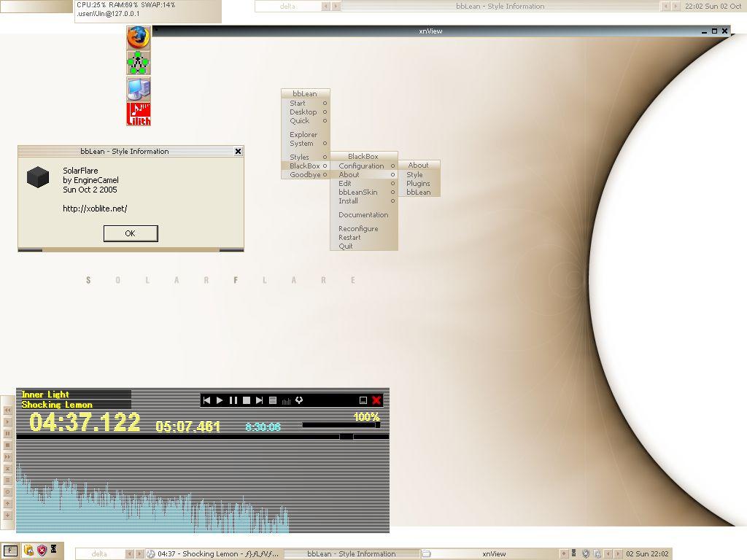Stop playback with square button

pyautogui.click(x=247, y=400)
